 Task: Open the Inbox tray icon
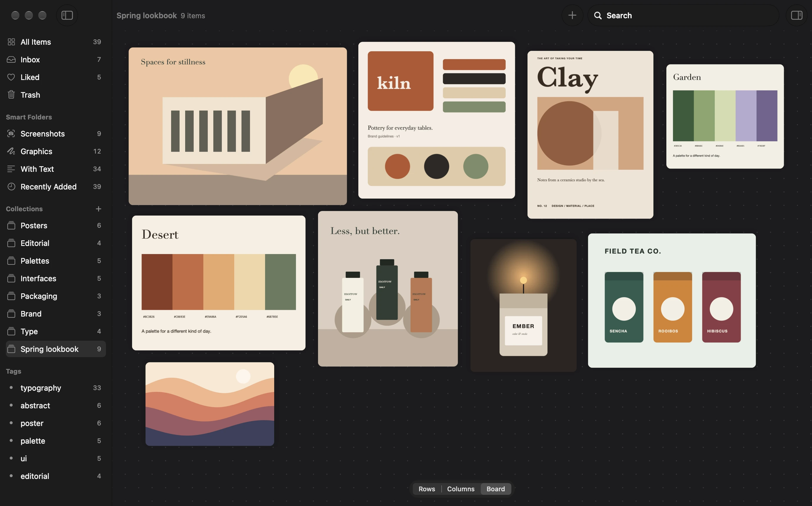tap(11, 59)
